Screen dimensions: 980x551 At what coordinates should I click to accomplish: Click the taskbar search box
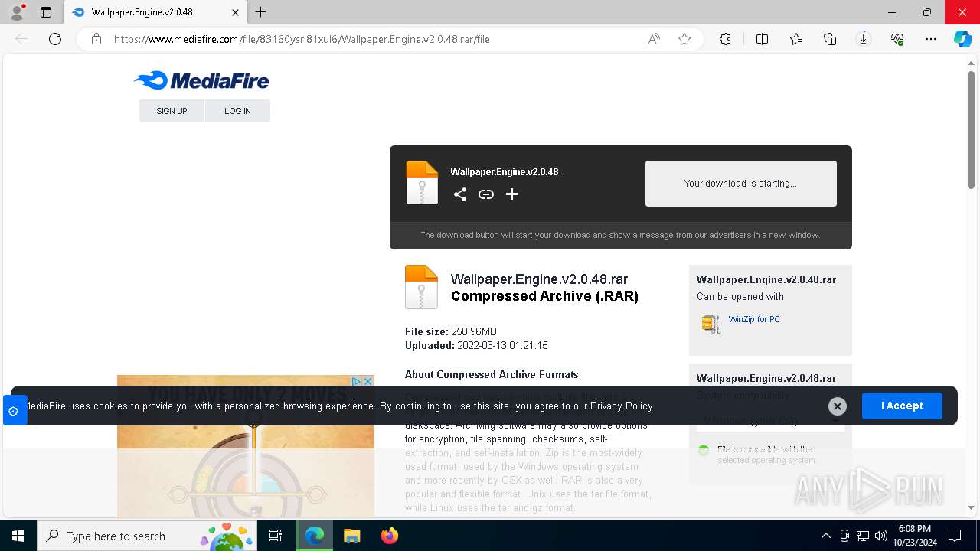point(147,536)
